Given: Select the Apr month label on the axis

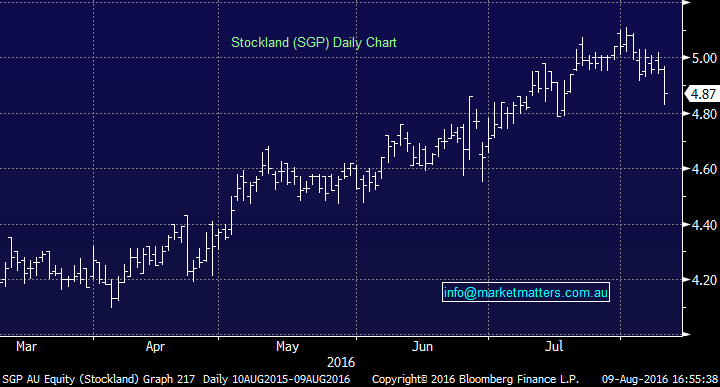Looking at the screenshot, I should pos(155,346).
